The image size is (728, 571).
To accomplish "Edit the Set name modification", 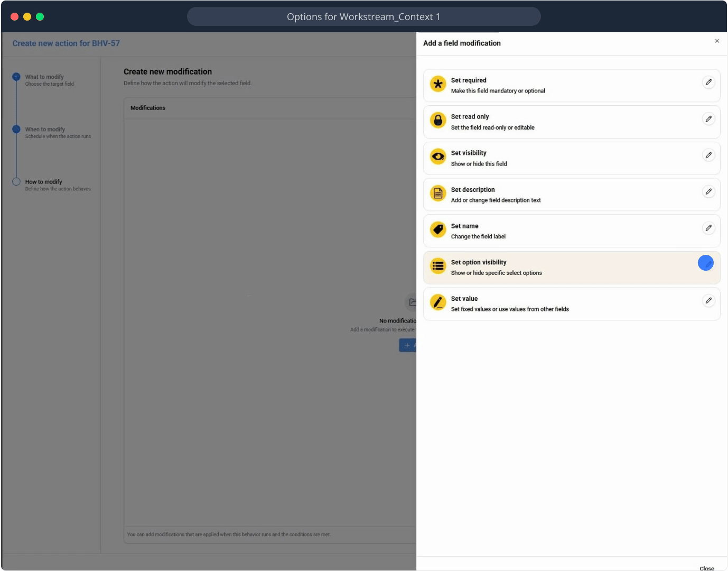I will point(708,228).
